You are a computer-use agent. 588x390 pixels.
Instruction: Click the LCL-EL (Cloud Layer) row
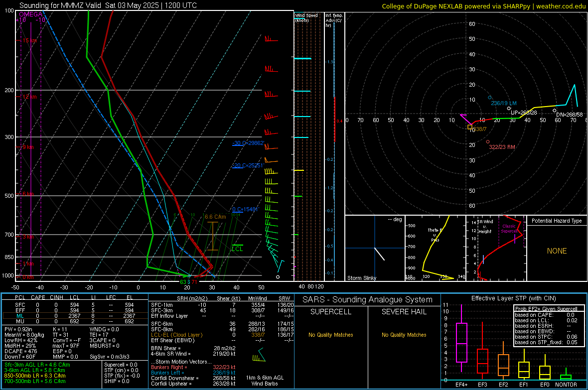pyautogui.click(x=222, y=335)
